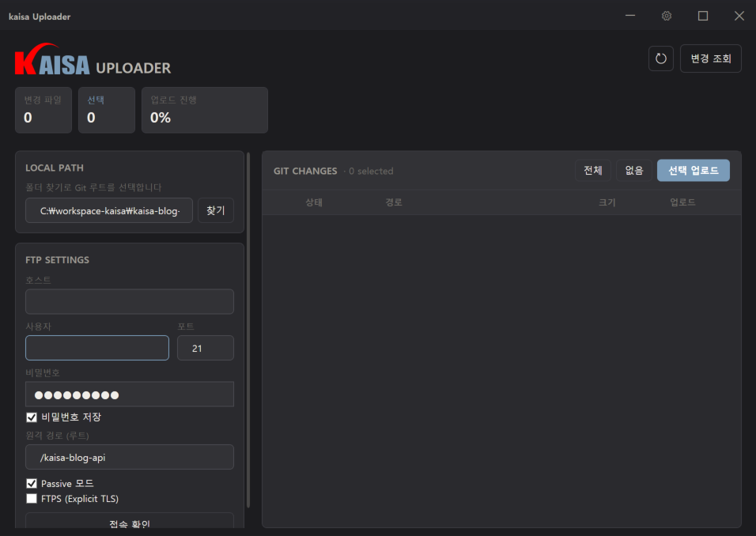Viewport: 756px width, 536px height.
Task: Maximize the kaisa Uploader window
Action: [x=703, y=16]
